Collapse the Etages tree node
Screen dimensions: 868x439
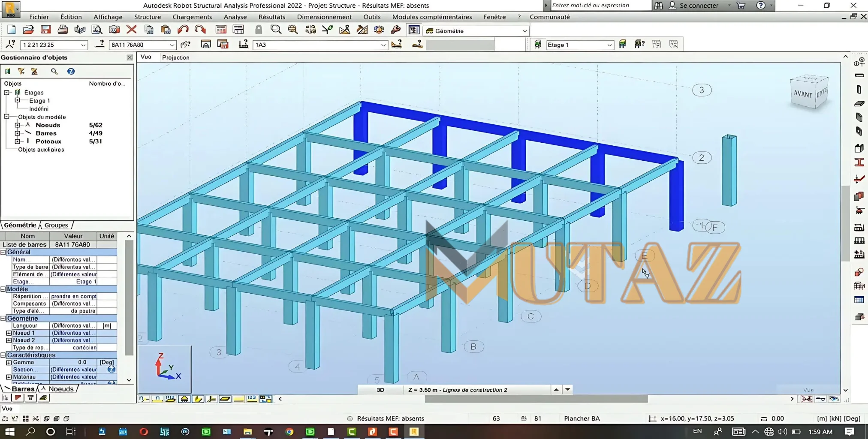[x=6, y=93]
